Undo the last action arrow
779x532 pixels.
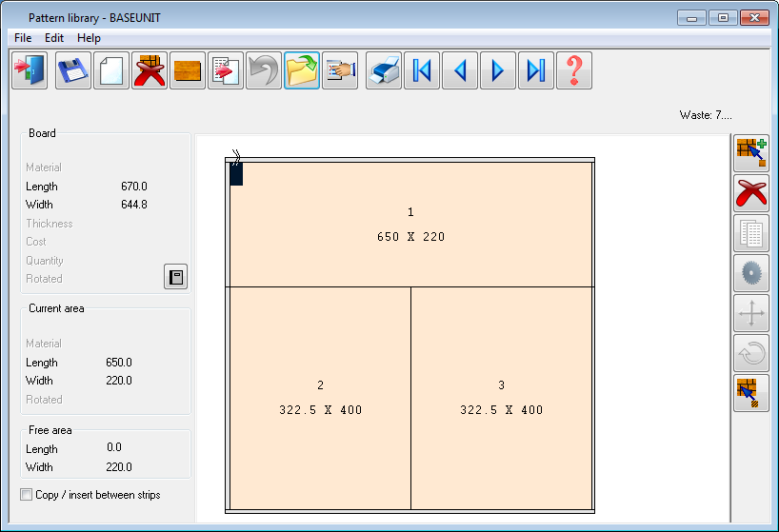[x=264, y=70]
